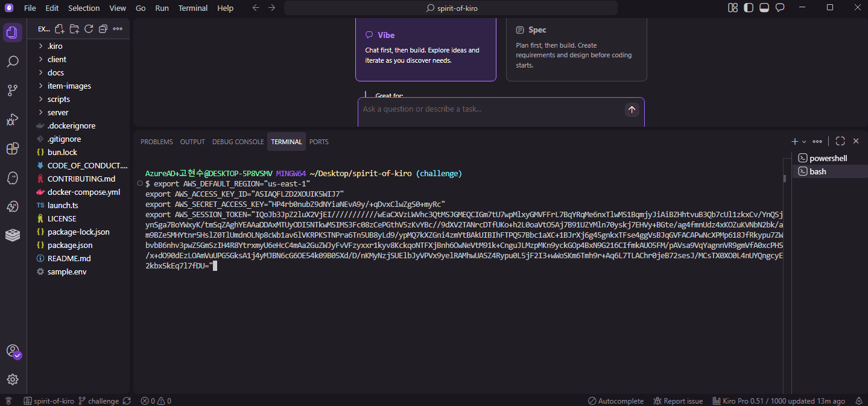Send the chat message with arrow button

[632, 109]
